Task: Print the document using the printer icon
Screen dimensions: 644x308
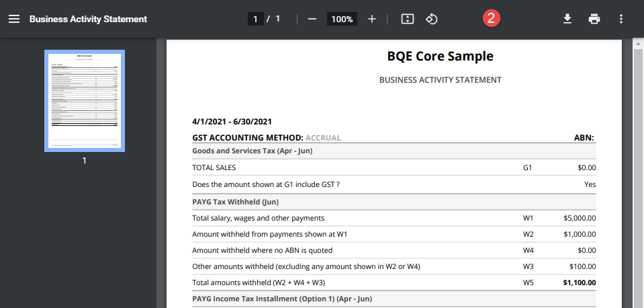Action: tap(594, 19)
